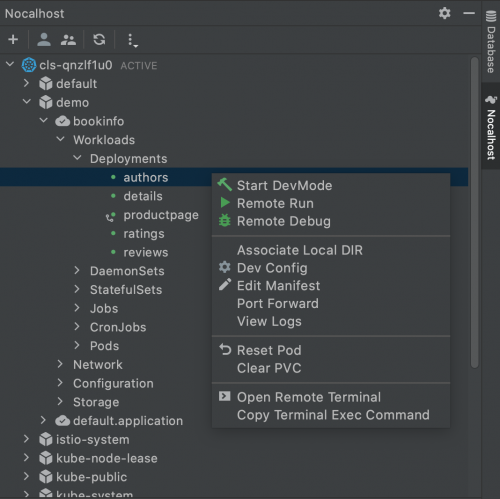Expand the kube-public namespace

pyautogui.click(x=26, y=476)
